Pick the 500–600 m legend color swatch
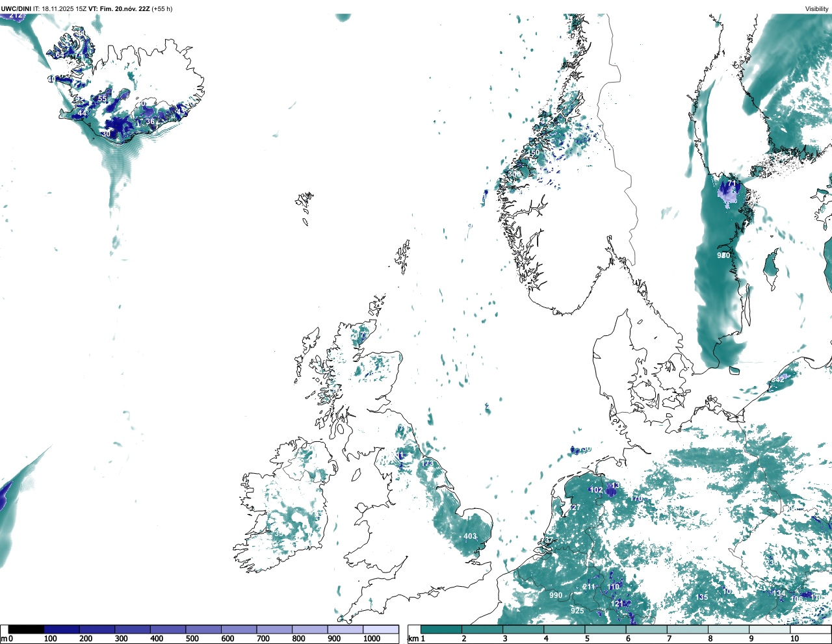Viewport: 832px width, 644px height. (x=203, y=630)
